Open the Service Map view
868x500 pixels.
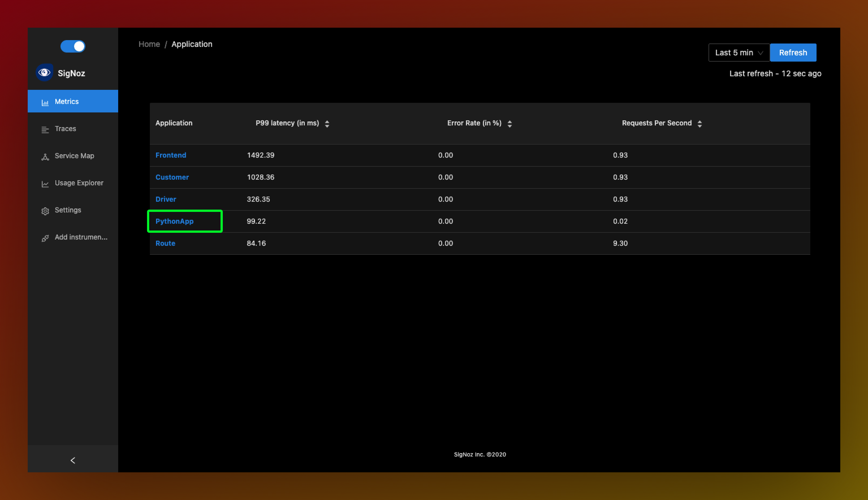(74, 156)
